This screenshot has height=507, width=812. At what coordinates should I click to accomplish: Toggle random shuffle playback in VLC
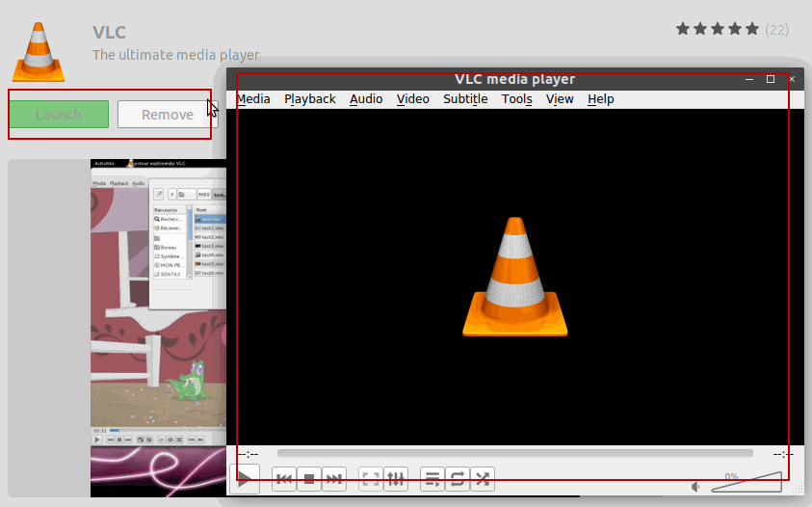pos(483,478)
